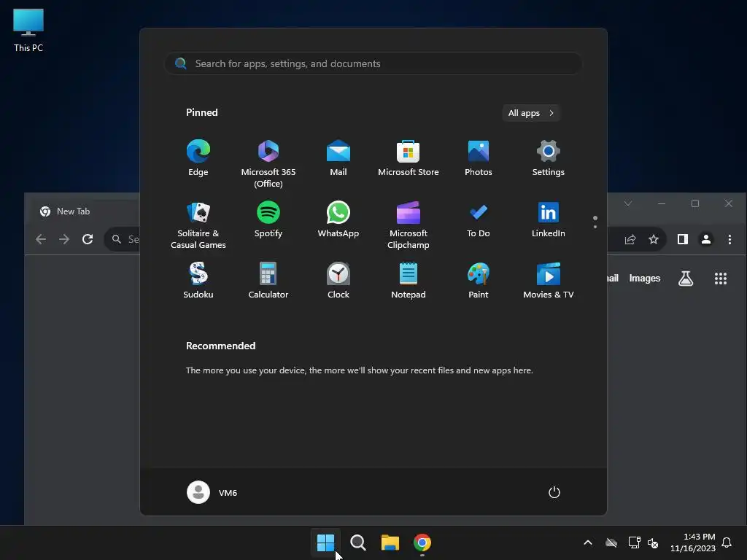Open Microsoft Store from pinned apps
Image resolution: width=747 pixels, height=560 pixels.
click(x=409, y=158)
